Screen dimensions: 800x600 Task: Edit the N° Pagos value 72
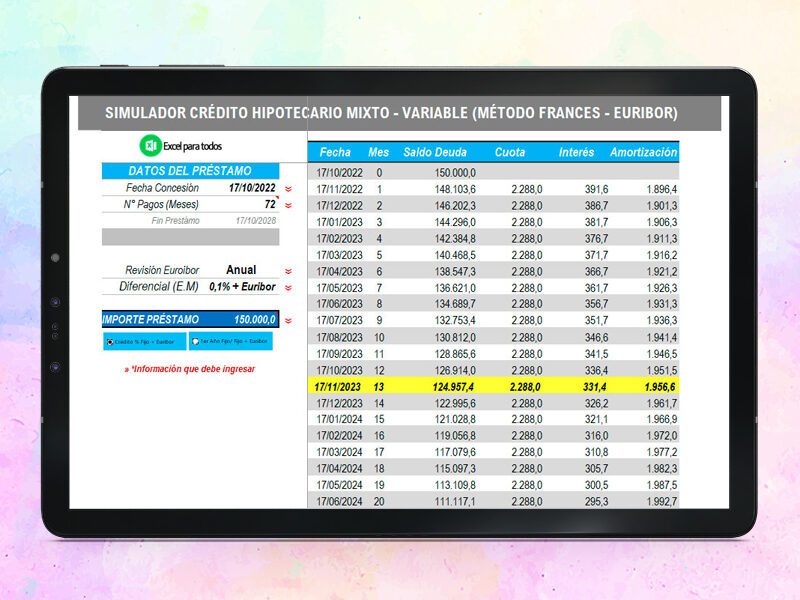tap(270, 205)
